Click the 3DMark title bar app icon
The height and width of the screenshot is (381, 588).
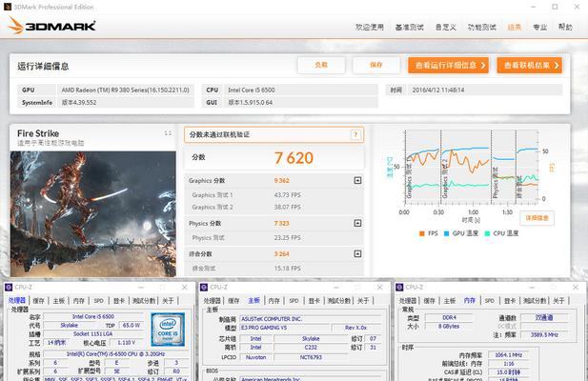[x=7, y=7]
